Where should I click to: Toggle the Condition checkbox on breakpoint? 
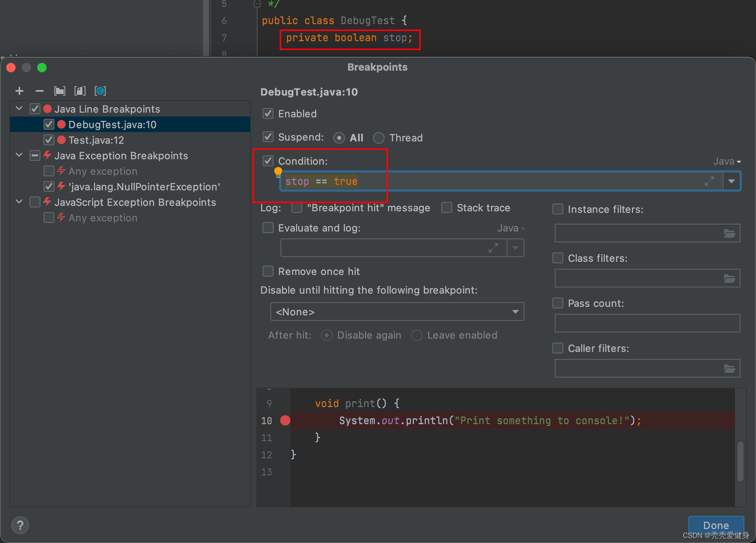268,160
